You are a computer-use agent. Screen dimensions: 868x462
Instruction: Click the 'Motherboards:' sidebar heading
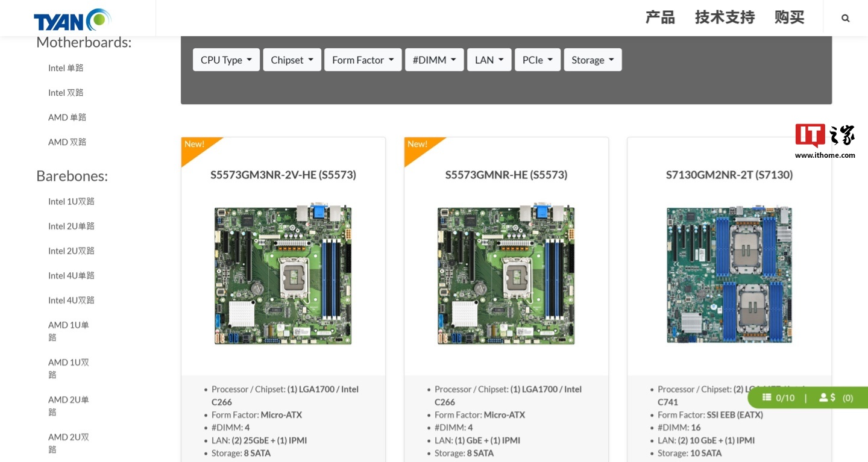tap(84, 42)
